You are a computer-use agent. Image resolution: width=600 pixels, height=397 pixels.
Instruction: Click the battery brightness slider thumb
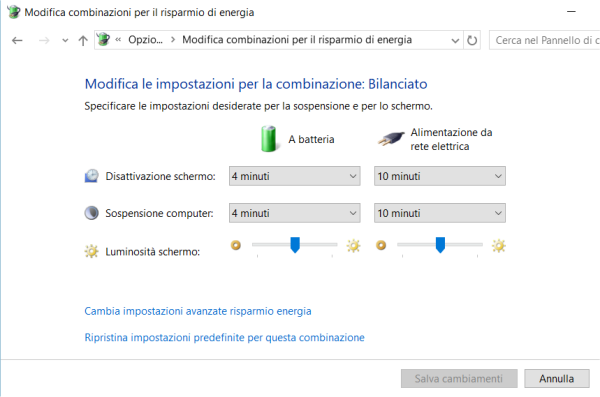click(295, 245)
